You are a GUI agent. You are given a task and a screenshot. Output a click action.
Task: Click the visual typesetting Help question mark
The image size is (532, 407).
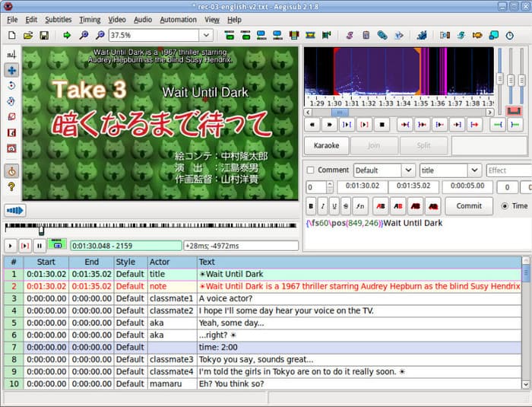click(x=11, y=186)
